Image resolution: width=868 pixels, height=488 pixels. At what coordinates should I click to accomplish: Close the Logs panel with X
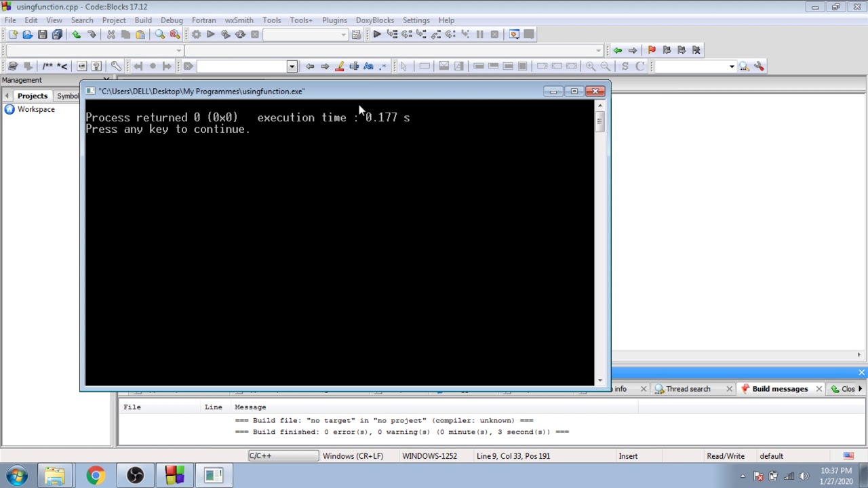[x=861, y=373]
